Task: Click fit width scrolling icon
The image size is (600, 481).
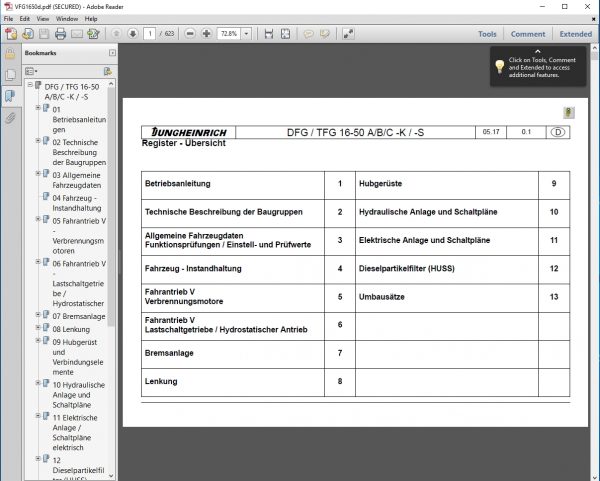Action: (x=269, y=34)
